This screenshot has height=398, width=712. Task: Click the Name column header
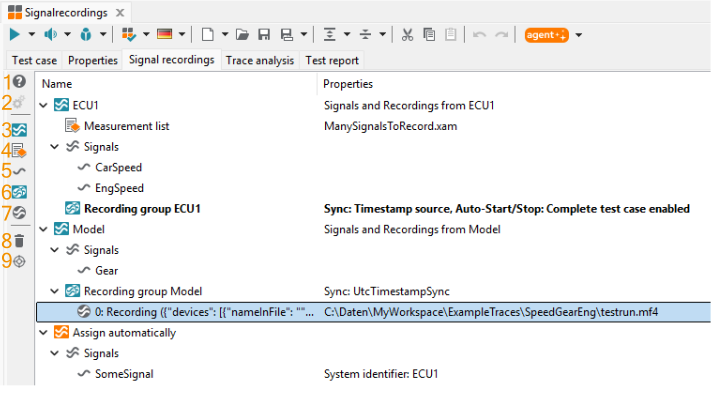click(57, 84)
